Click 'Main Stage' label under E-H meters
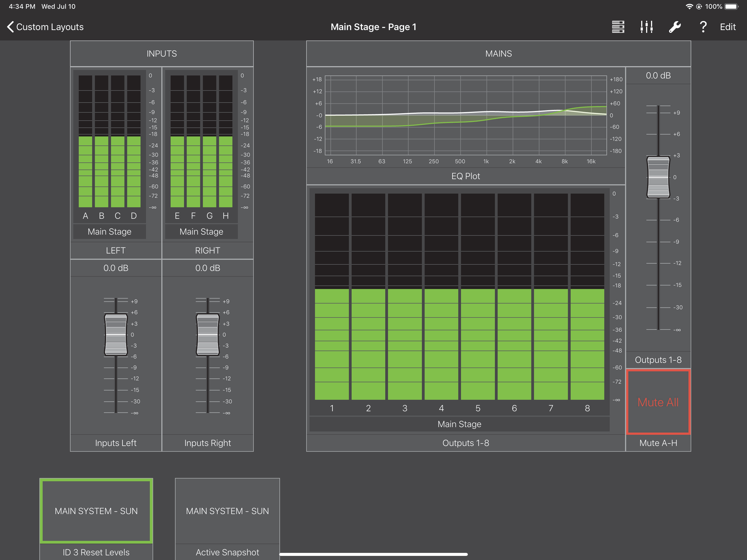Viewport: 747px width, 560px height. 201,231
